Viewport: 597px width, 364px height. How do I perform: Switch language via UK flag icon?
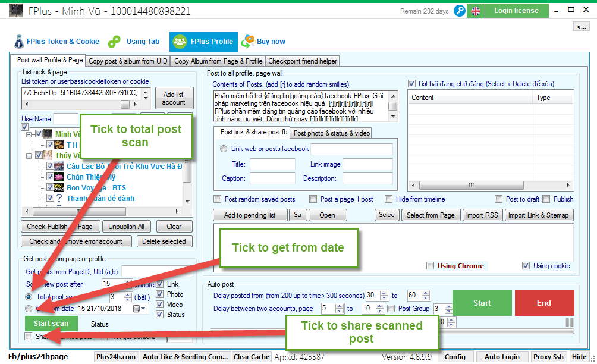(x=476, y=11)
